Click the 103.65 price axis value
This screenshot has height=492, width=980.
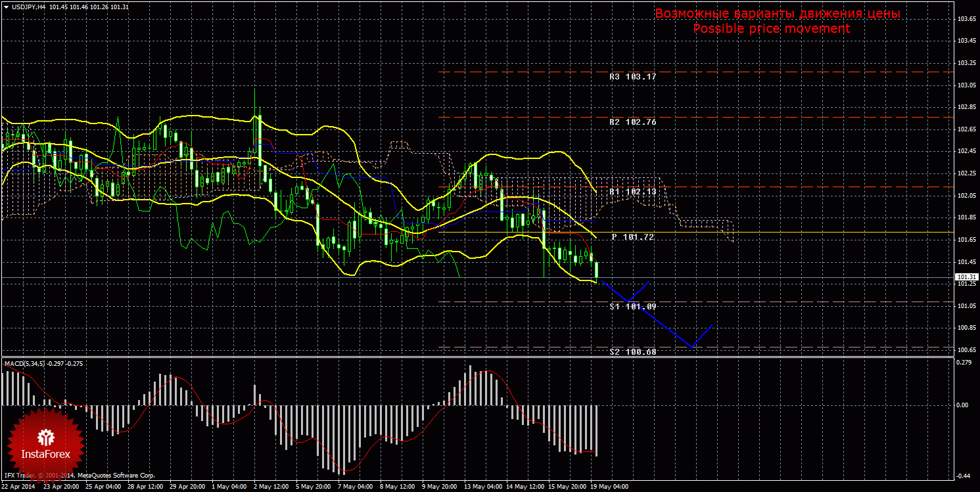pos(966,19)
